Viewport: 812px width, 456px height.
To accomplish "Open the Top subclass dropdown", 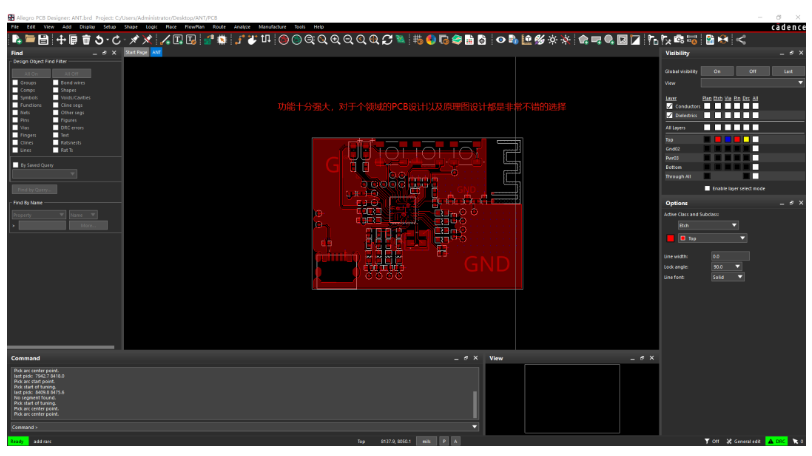I will (713, 238).
